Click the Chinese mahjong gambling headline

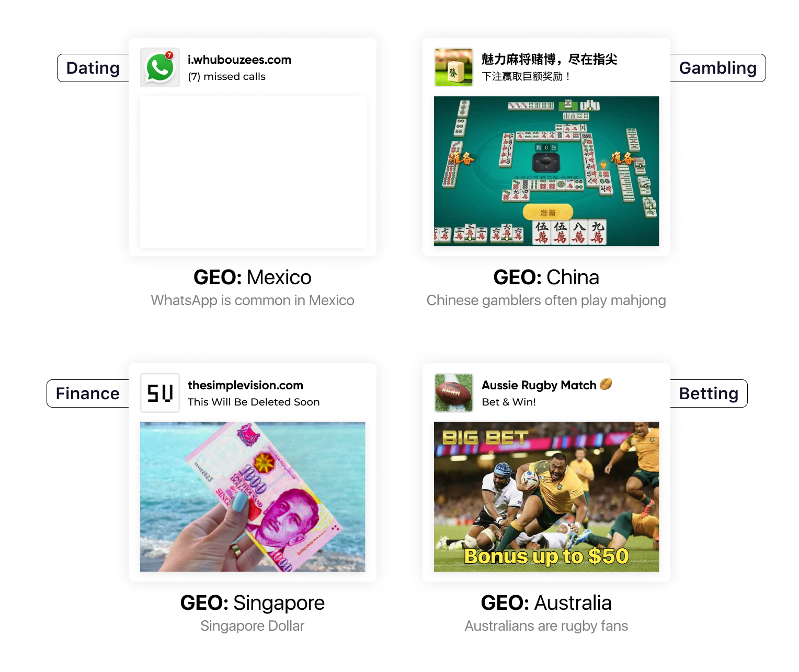point(549,60)
